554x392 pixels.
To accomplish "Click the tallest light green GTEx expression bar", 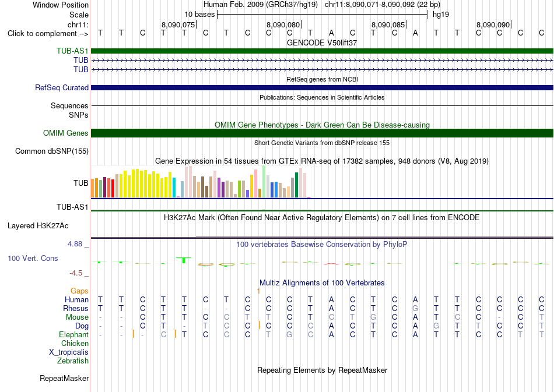I will [264, 182].
